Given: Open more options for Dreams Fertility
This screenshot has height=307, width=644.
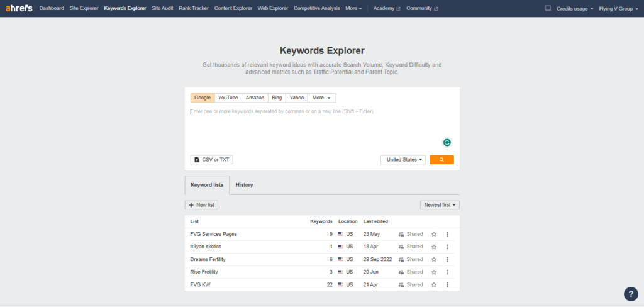Looking at the screenshot, I should (x=447, y=259).
